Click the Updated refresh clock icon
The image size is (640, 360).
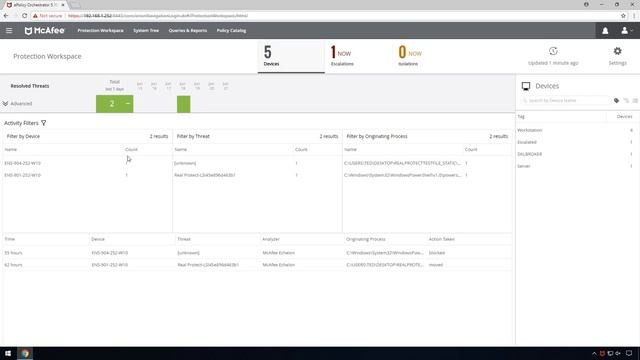tap(553, 51)
